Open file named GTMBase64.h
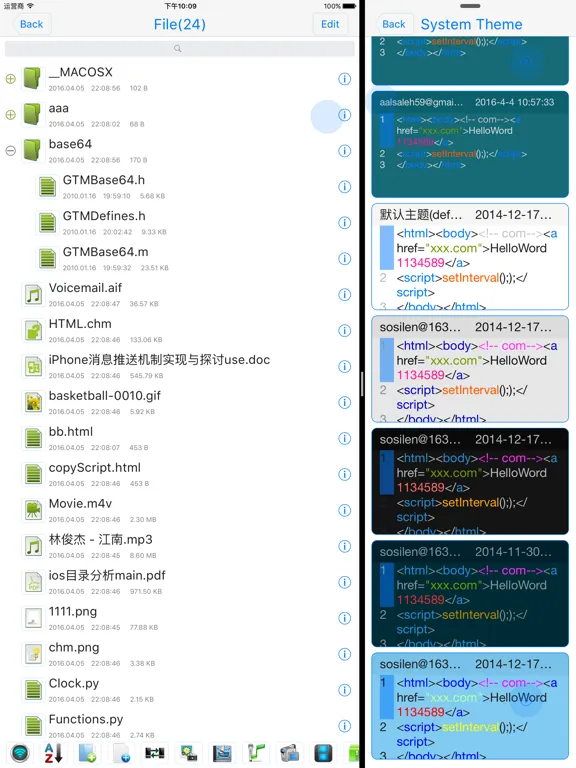The height and width of the screenshot is (768, 576). pyautogui.click(x=104, y=180)
